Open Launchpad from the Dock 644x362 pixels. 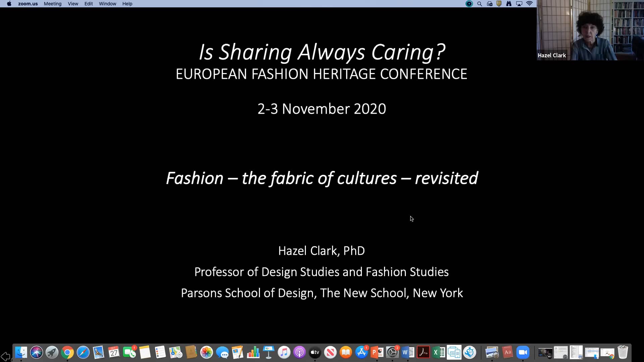pos(52,352)
